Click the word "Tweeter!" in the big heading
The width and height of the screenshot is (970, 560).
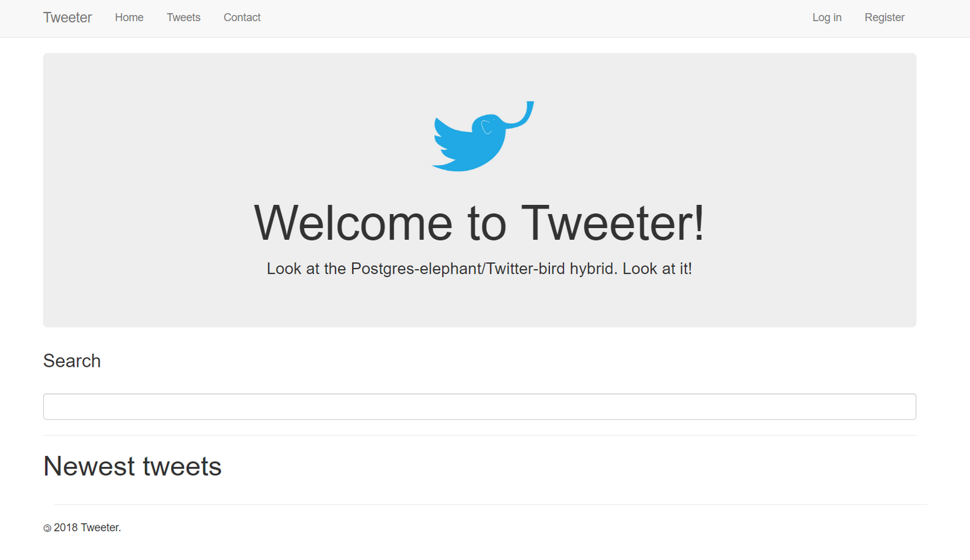[x=613, y=223]
